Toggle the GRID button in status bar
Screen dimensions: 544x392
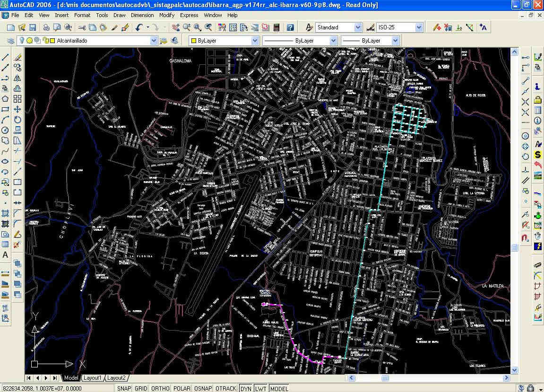click(141, 388)
